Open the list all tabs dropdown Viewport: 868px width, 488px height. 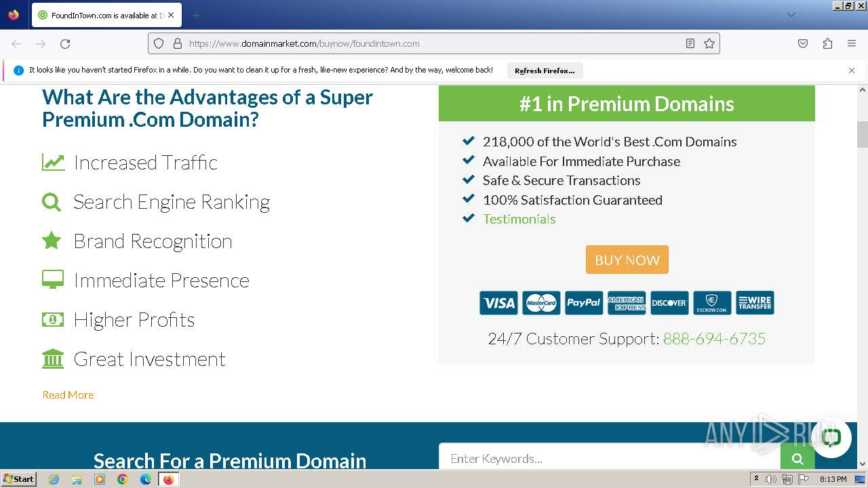pyautogui.click(x=791, y=15)
